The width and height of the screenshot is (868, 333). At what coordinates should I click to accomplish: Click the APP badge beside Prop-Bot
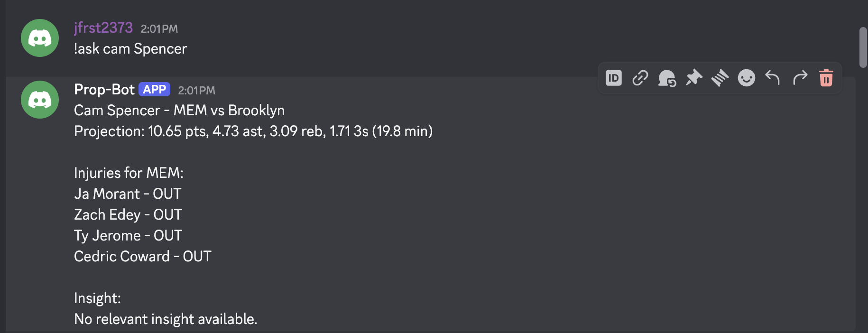pyautogui.click(x=154, y=90)
